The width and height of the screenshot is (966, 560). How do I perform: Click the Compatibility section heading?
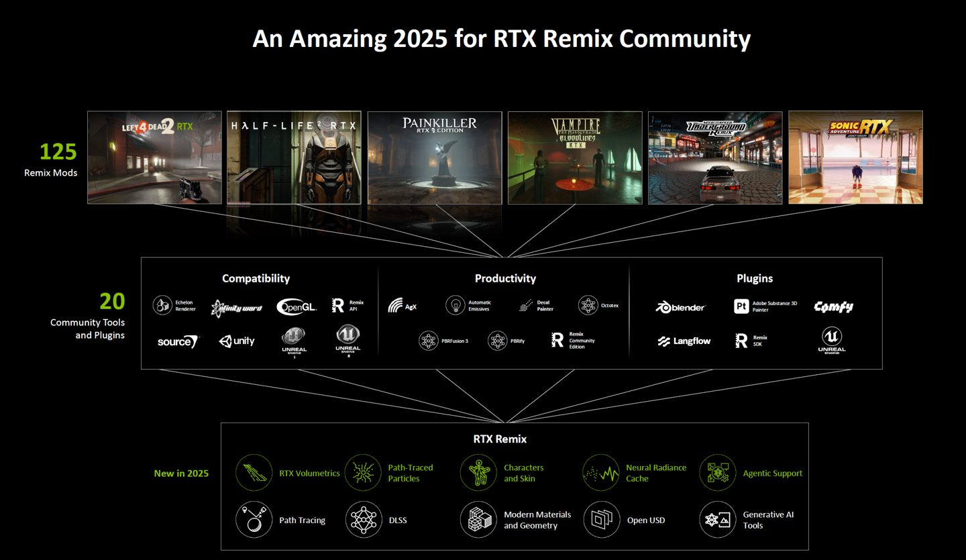click(256, 278)
